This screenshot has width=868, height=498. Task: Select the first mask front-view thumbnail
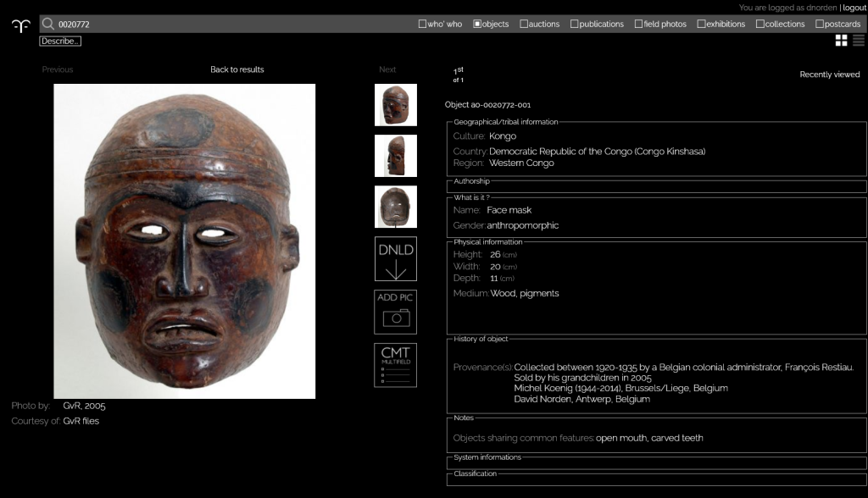tap(396, 105)
